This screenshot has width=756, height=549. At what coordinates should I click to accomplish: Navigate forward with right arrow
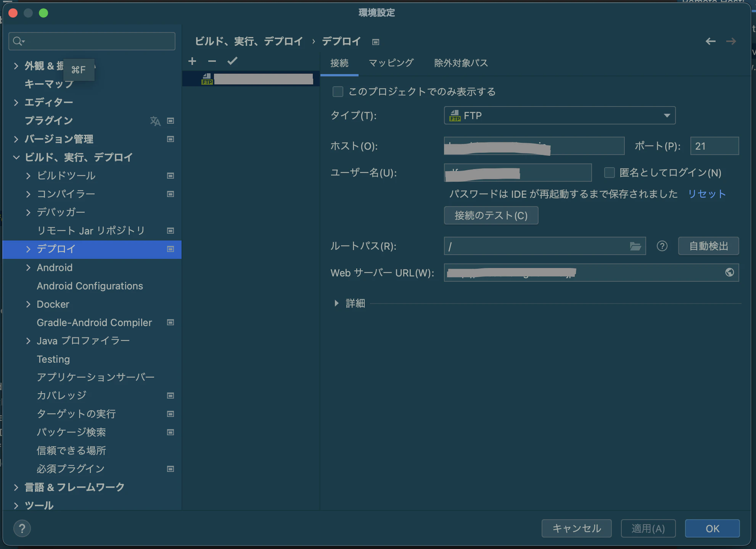[x=731, y=41]
